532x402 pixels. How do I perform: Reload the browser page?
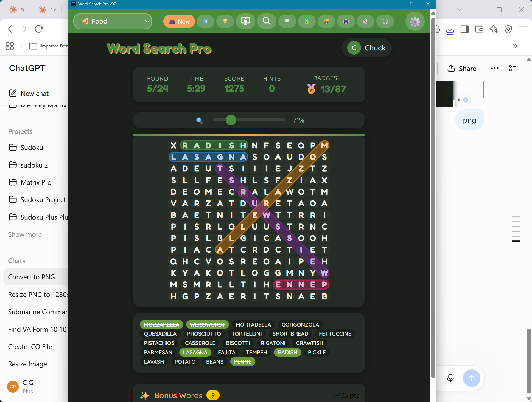click(39, 29)
